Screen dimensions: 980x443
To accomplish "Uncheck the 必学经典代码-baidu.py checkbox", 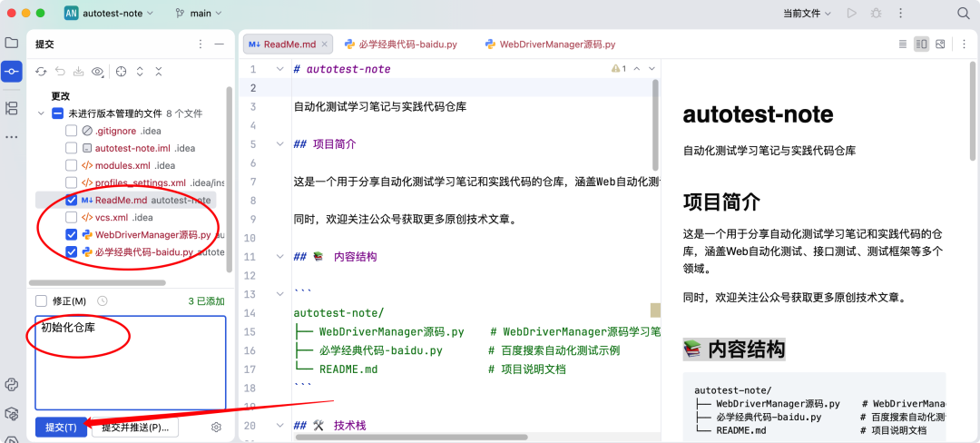I will [72, 251].
